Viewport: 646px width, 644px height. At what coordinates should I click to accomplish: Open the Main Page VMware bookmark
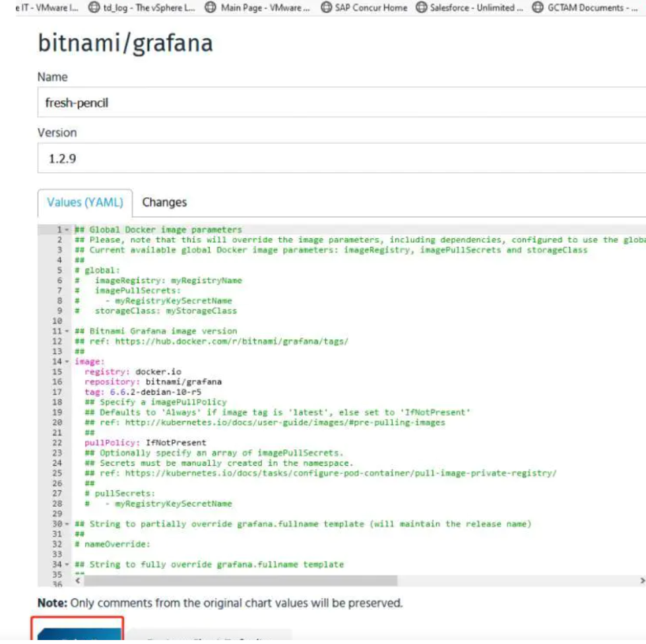257,7
